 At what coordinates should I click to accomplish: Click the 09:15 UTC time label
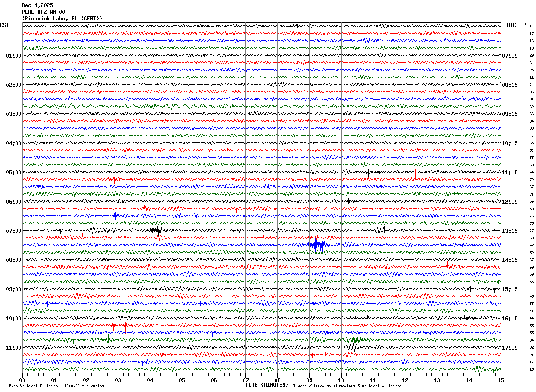point(509,114)
